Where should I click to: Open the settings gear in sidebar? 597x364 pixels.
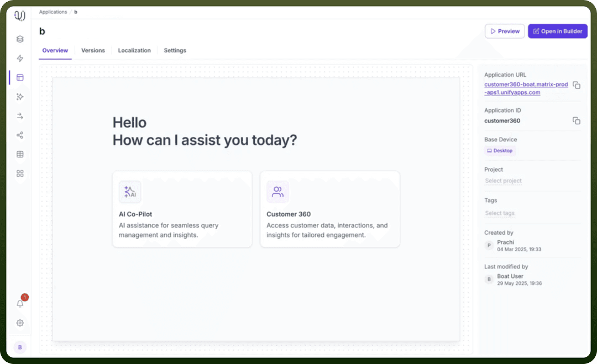coord(20,323)
